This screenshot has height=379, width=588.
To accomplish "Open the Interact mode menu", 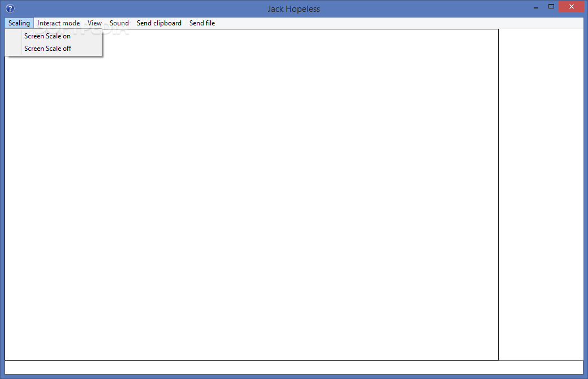I will coord(58,23).
